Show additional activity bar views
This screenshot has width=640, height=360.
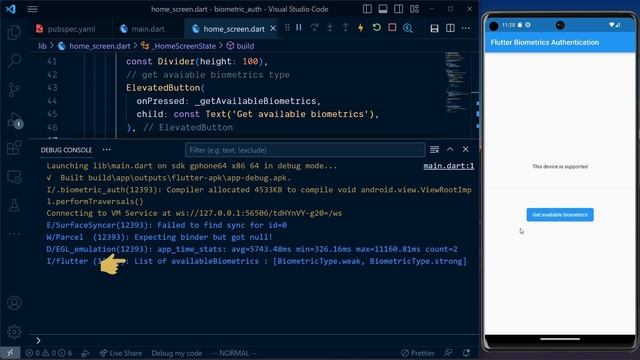click(x=14, y=234)
